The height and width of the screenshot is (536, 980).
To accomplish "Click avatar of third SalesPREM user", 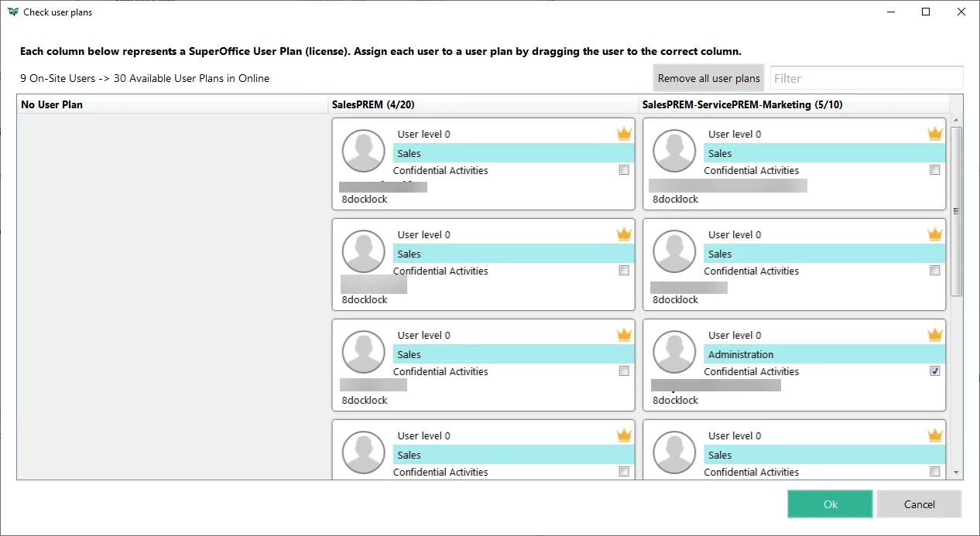I will 363,352.
